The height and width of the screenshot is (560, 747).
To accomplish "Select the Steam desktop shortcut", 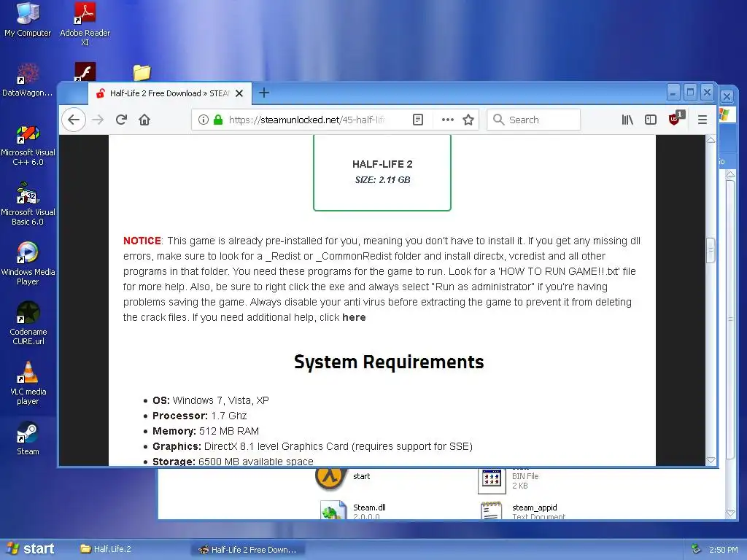I will 28,438.
